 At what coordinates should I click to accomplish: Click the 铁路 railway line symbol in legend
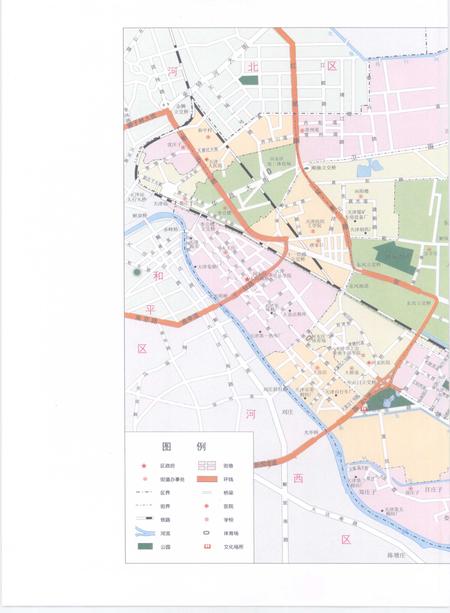click(x=144, y=519)
